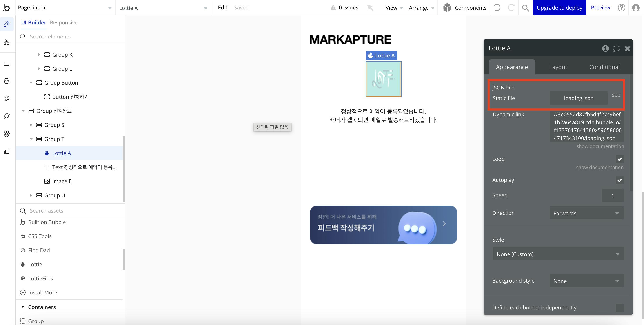Click the info icon in Lottie A panel
The height and width of the screenshot is (325, 644).
(x=605, y=48)
